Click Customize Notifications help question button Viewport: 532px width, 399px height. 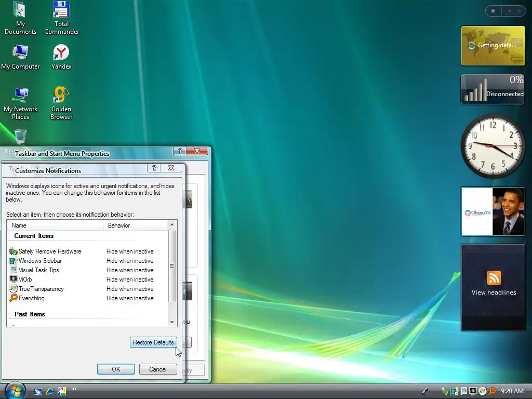point(154,168)
